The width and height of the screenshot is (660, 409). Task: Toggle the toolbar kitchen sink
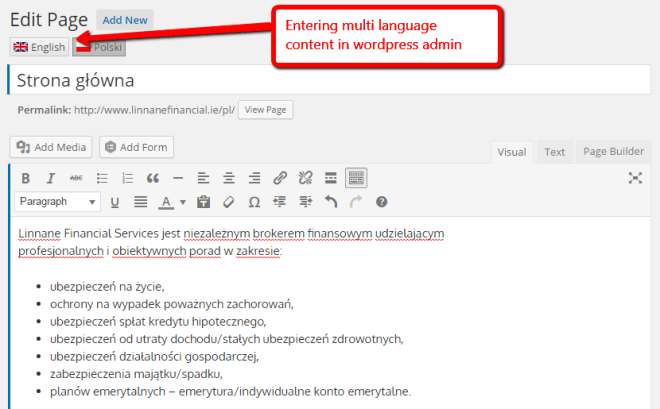[356, 178]
